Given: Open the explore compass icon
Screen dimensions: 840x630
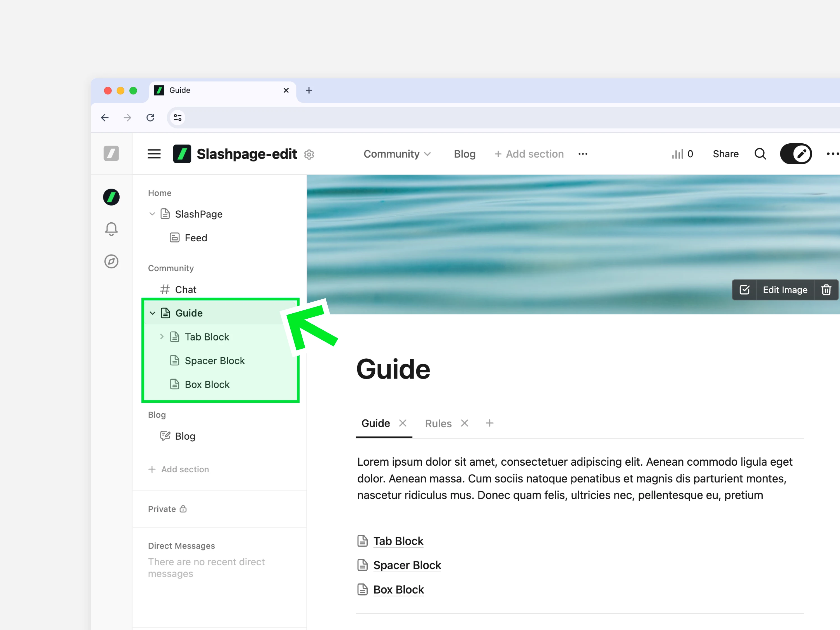Looking at the screenshot, I should tap(111, 261).
